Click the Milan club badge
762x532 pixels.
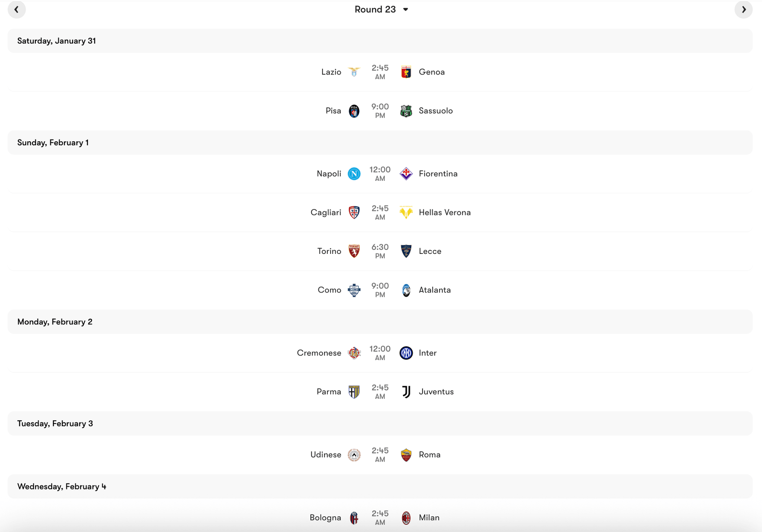(406, 517)
